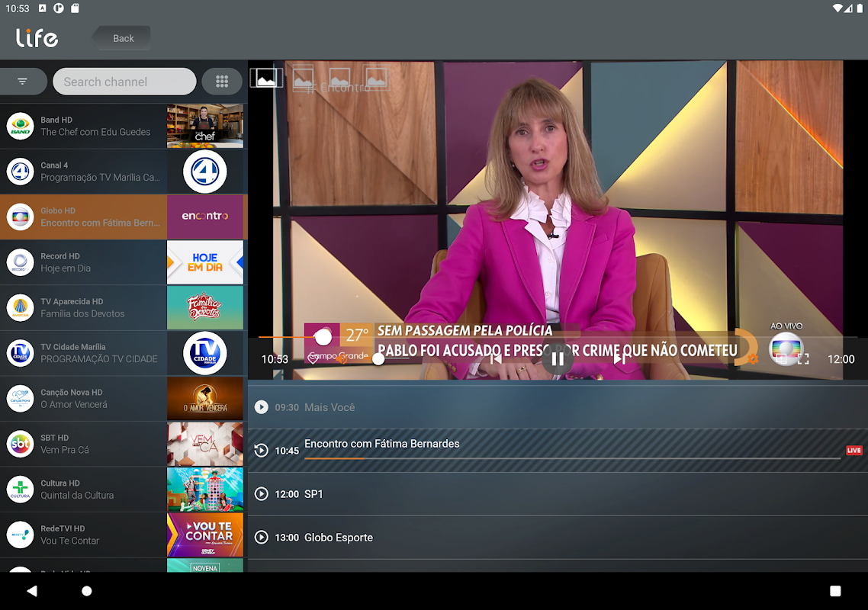The width and height of the screenshot is (868, 610).
Task: Select the RedeTV! HD channel logo
Action: (21, 535)
